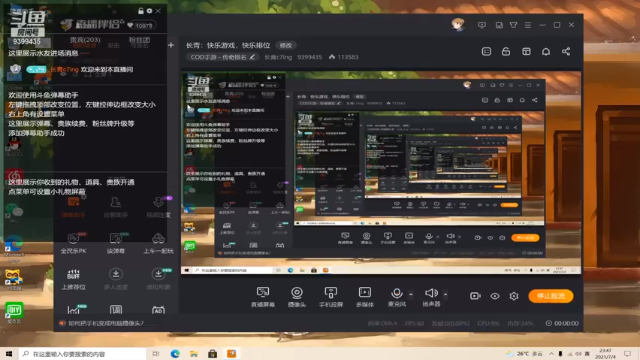Show hidden system tray icons chevron

point(551,353)
